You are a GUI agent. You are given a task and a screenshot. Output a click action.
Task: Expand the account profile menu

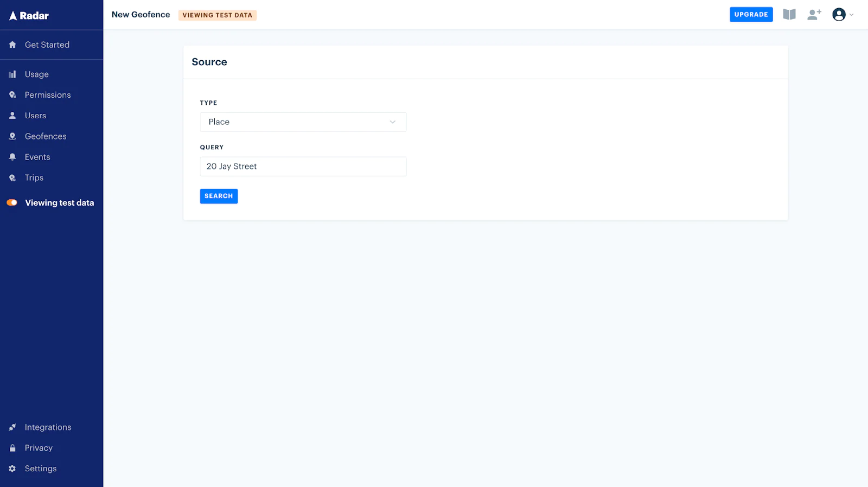[x=843, y=15]
